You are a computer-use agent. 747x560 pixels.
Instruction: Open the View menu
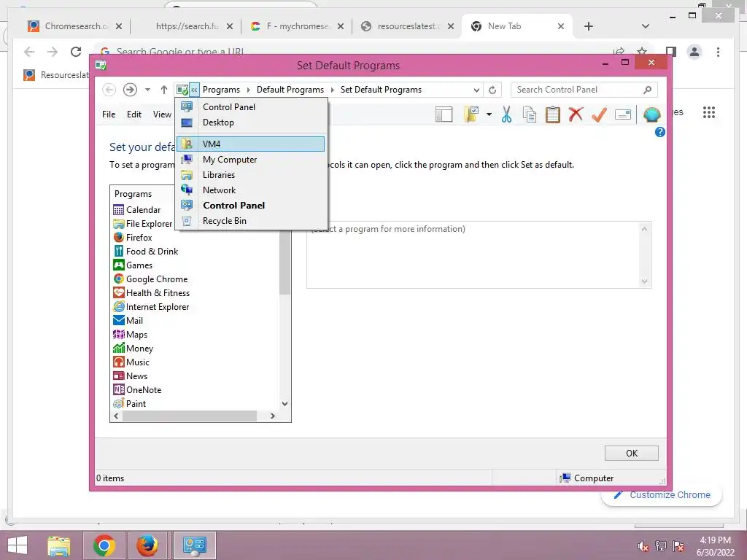point(162,114)
